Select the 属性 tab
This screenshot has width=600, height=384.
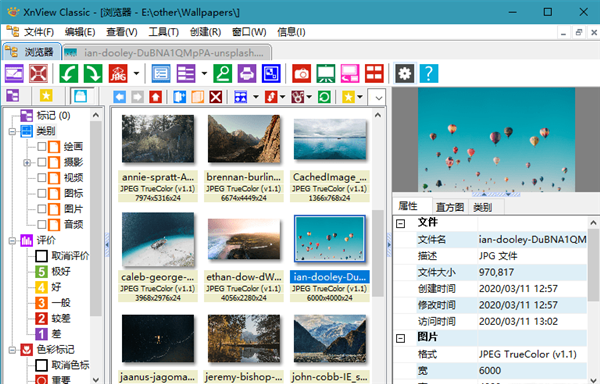click(x=408, y=207)
